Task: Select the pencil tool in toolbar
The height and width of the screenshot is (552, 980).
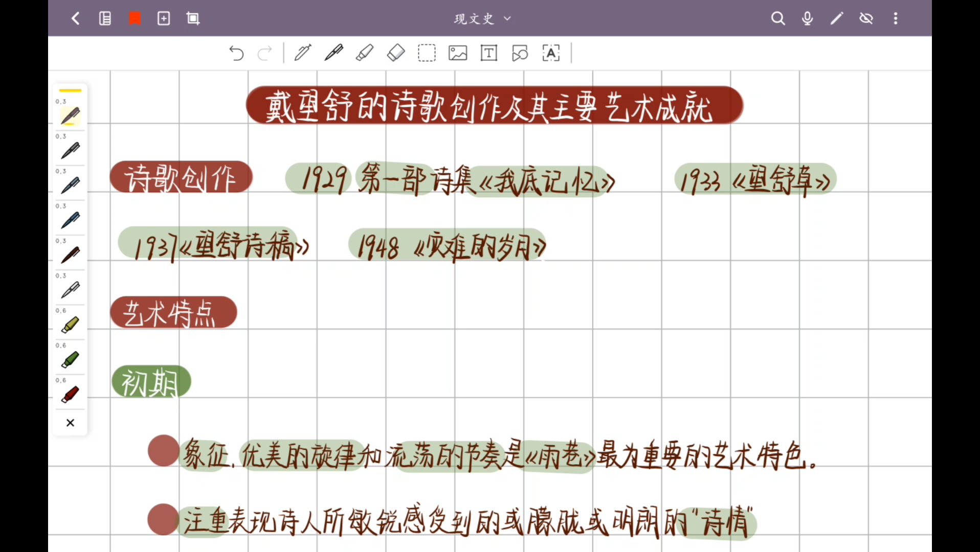Action: click(x=303, y=53)
